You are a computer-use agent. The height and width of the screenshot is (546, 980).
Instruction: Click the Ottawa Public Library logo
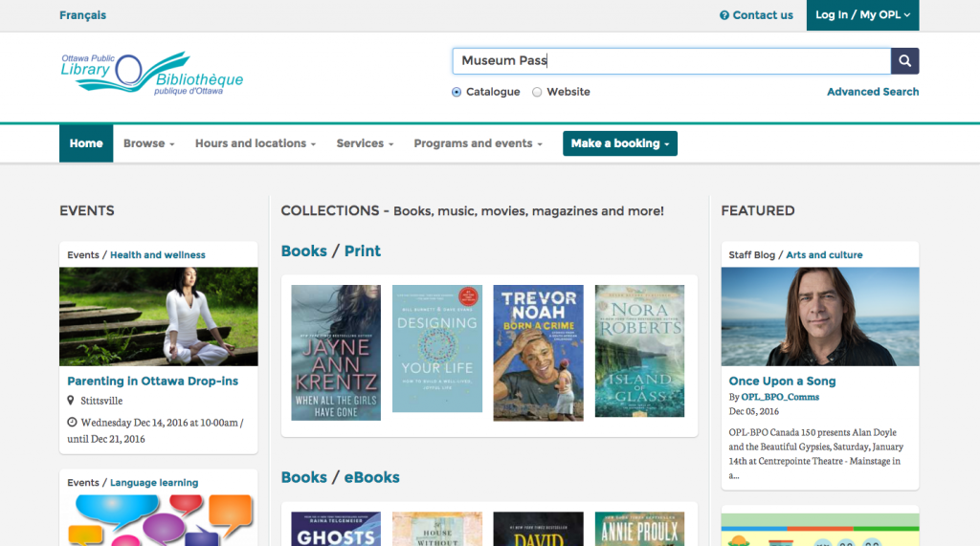151,72
